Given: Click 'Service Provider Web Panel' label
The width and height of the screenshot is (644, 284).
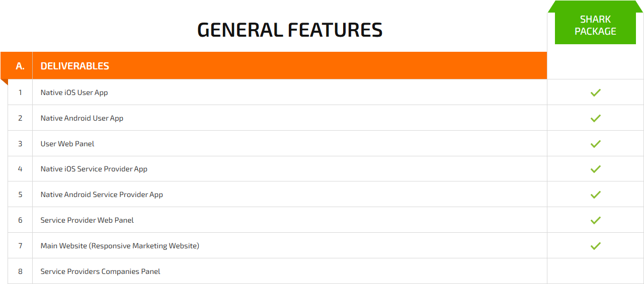Looking at the screenshot, I should [87, 220].
